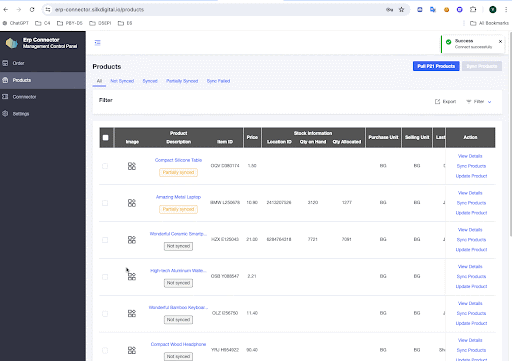Open the browser extensions puzzle icon

pyautogui.click(x=473, y=10)
